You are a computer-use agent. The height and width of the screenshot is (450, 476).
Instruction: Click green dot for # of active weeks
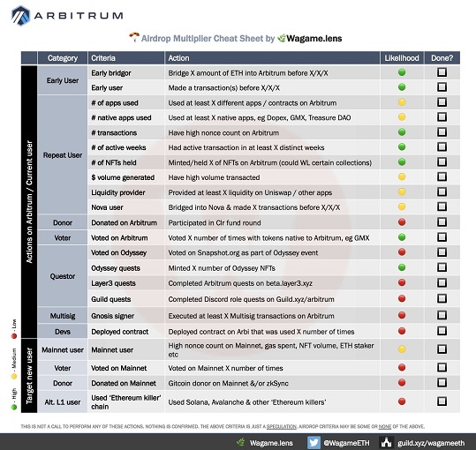(x=402, y=147)
